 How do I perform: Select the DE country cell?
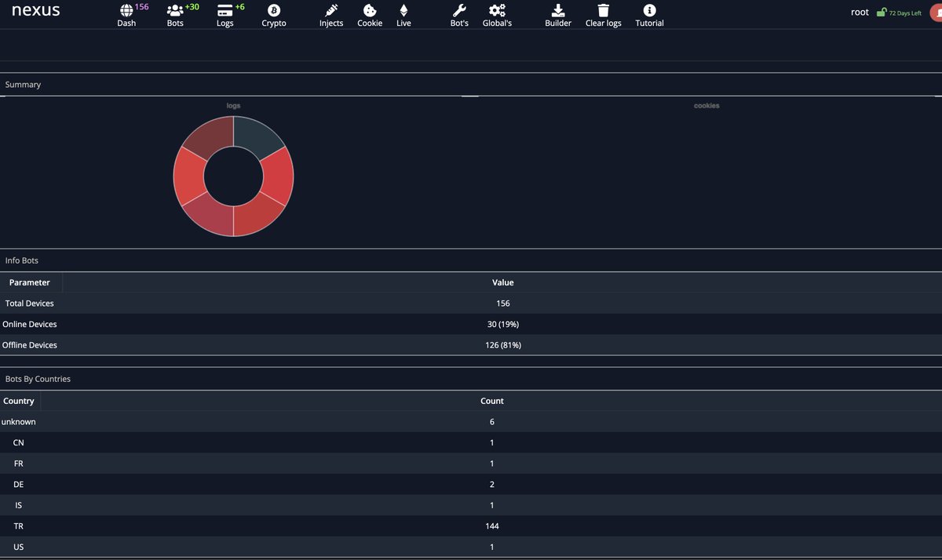coord(19,484)
